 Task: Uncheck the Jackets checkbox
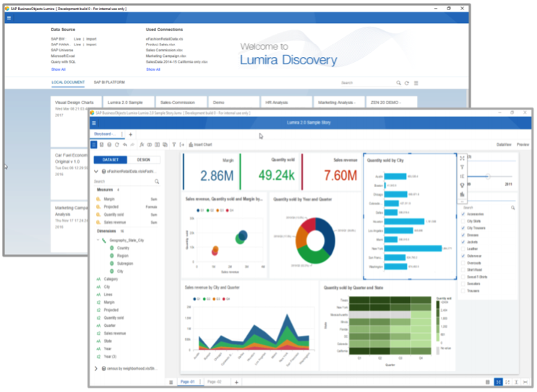(x=463, y=242)
